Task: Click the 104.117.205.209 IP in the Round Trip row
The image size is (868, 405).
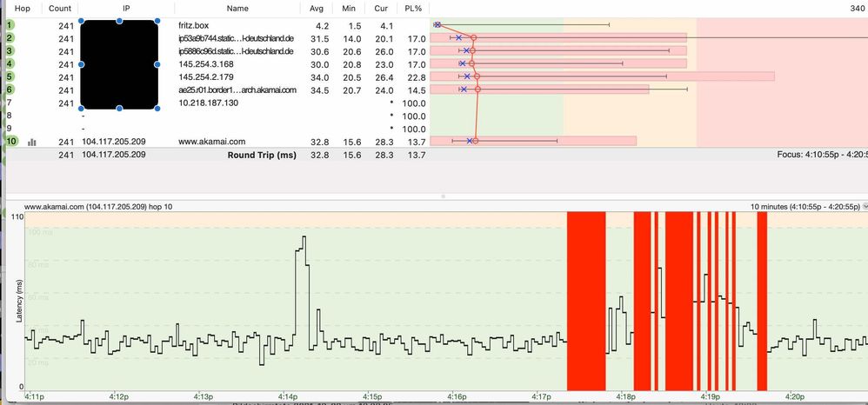Action: click(114, 155)
